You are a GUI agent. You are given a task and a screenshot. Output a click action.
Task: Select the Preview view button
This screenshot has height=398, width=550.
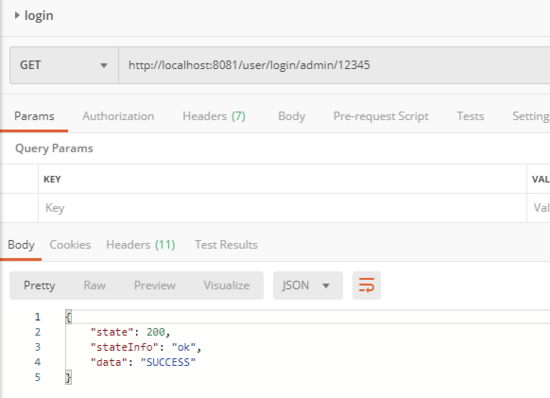click(155, 285)
